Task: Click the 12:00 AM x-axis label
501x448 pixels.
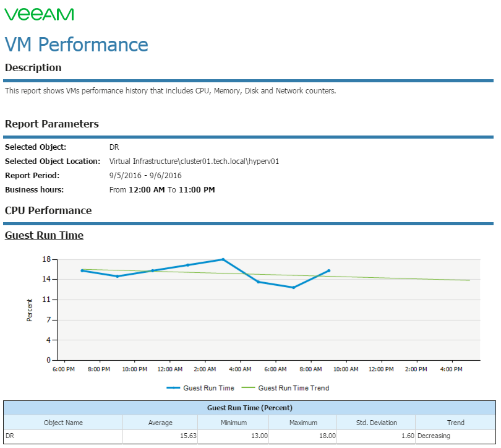Action: point(170,369)
